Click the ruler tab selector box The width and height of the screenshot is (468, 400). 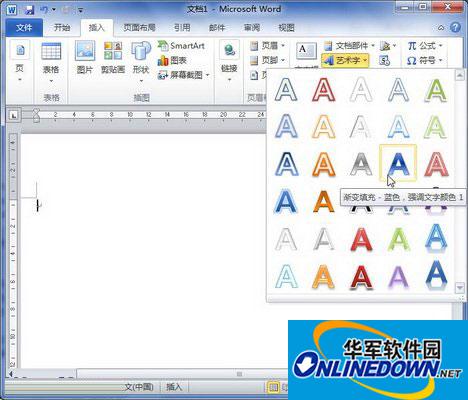point(14,115)
